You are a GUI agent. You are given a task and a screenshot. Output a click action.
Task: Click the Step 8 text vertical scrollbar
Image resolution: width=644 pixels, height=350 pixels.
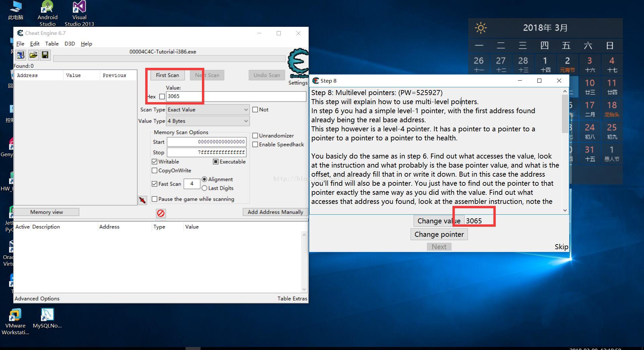pyautogui.click(x=565, y=150)
